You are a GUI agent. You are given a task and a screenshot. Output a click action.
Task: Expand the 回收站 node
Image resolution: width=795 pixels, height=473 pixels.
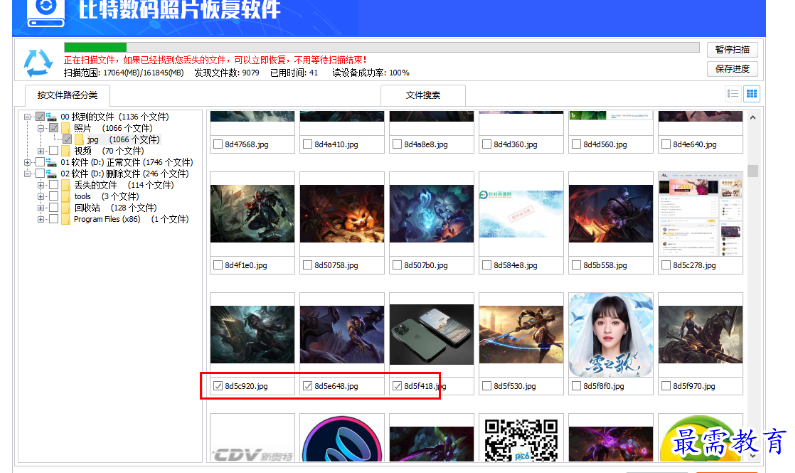click(41, 208)
